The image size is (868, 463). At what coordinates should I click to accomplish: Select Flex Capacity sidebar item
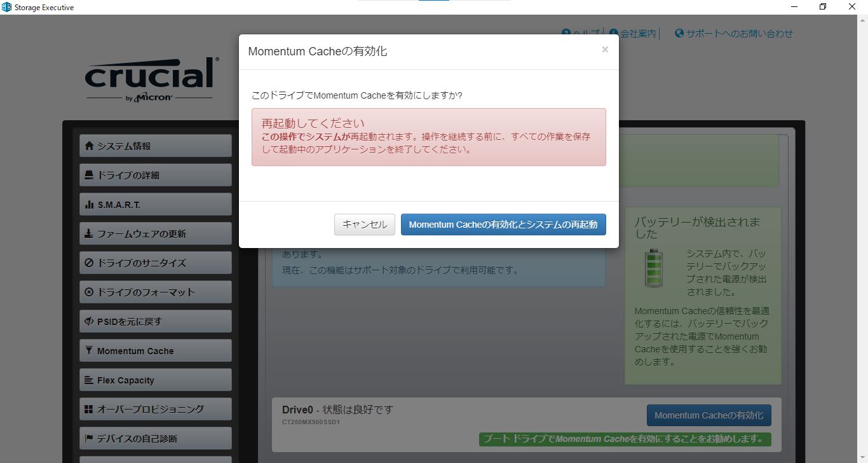156,380
